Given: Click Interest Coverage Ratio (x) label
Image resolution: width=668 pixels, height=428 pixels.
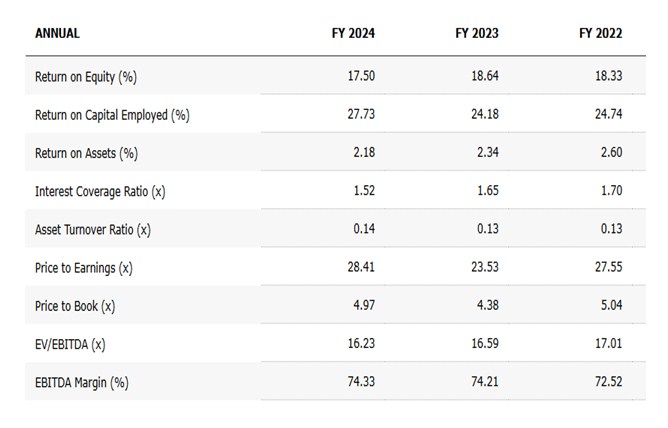Looking at the screenshot, I should (98, 192).
